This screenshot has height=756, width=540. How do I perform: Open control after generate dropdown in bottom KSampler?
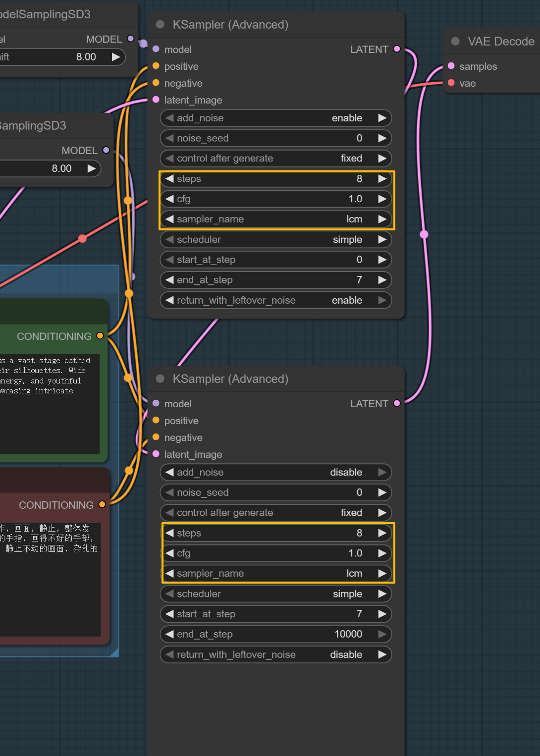click(x=276, y=513)
